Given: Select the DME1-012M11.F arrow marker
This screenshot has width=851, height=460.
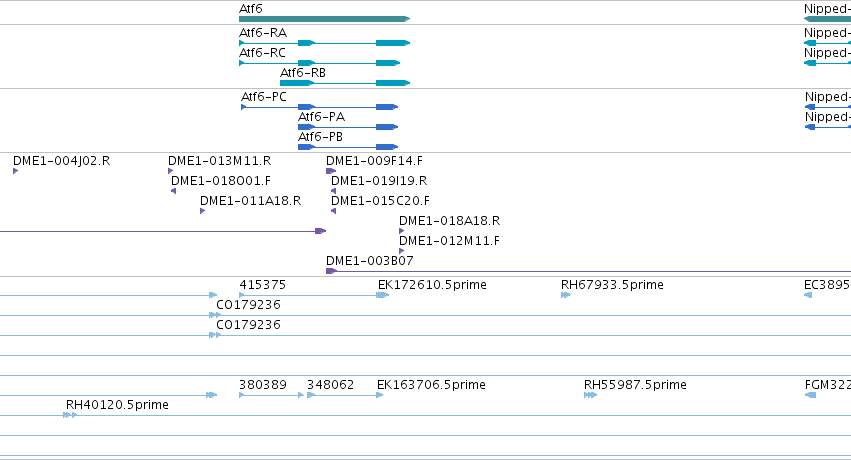Looking at the screenshot, I should (402, 251).
